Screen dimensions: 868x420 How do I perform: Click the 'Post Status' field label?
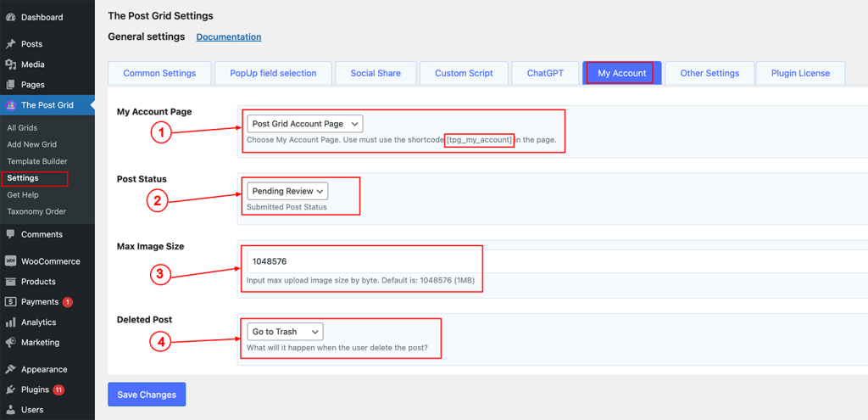click(x=142, y=179)
